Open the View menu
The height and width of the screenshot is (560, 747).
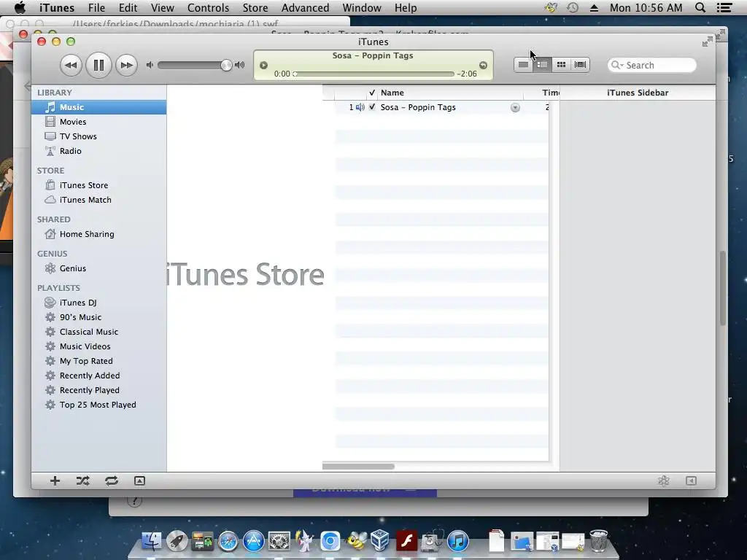[163, 7]
